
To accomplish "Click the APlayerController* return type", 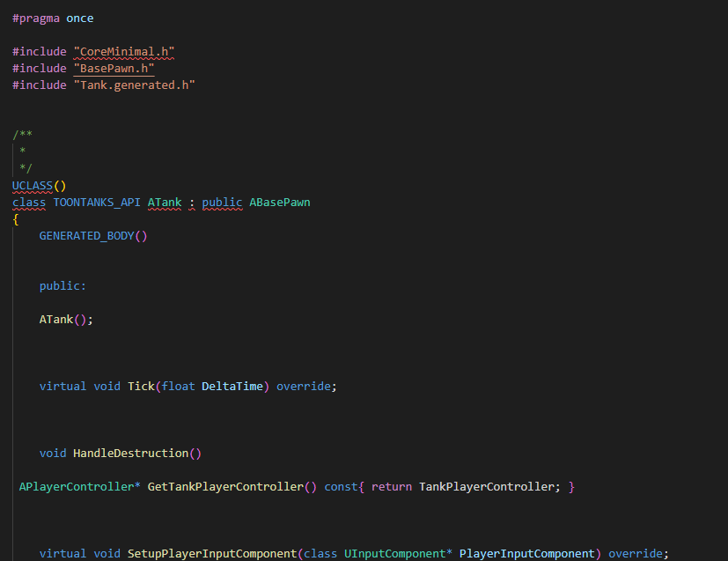I will 78,486.
